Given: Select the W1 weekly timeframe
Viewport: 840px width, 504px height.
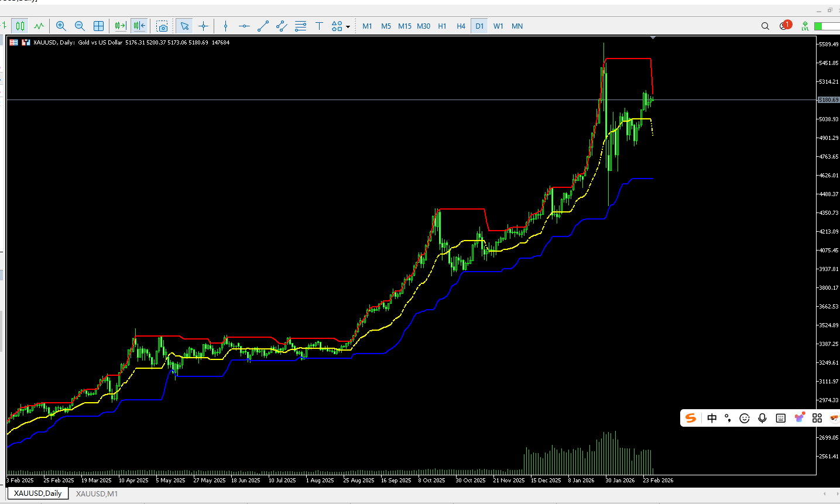Looking at the screenshot, I should point(498,26).
